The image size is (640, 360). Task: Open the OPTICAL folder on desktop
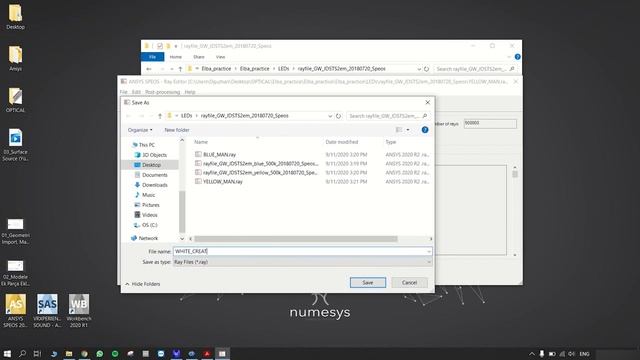coord(16,100)
